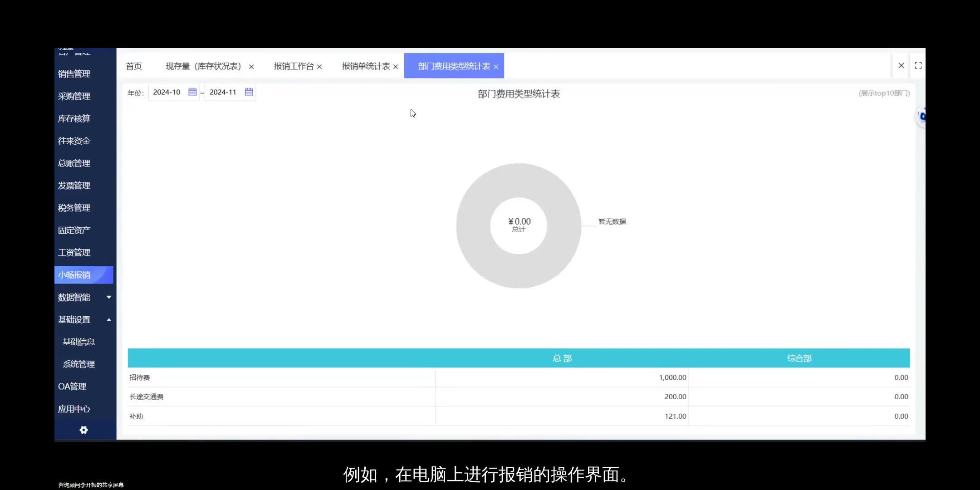The width and height of the screenshot is (980, 490).
Task: Open settings via the gear icon
Action: point(83,430)
